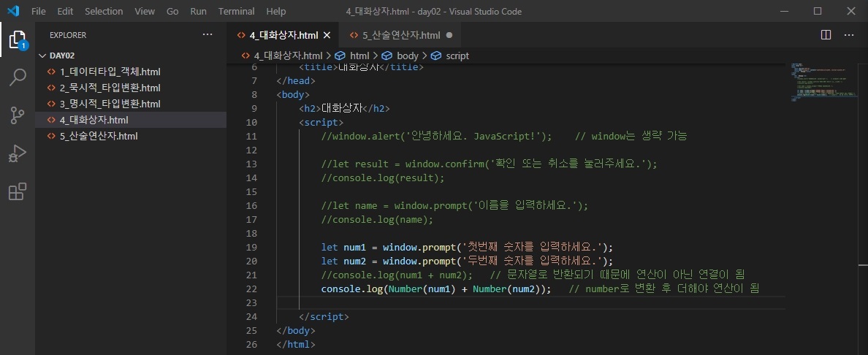The height and width of the screenshot is (355, 868).
Task: Switch to the 4_대화상자.html tab
Action: click(283, 35)
